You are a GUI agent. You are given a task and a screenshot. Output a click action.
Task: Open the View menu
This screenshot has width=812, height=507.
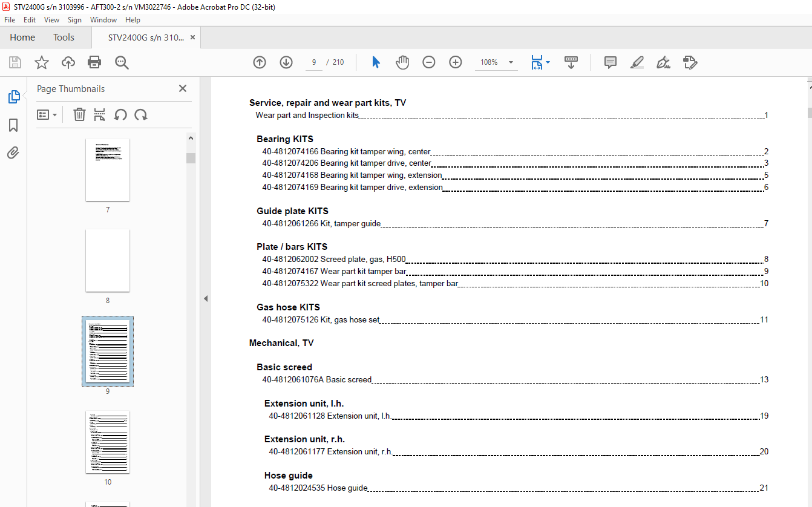(52, 20)
